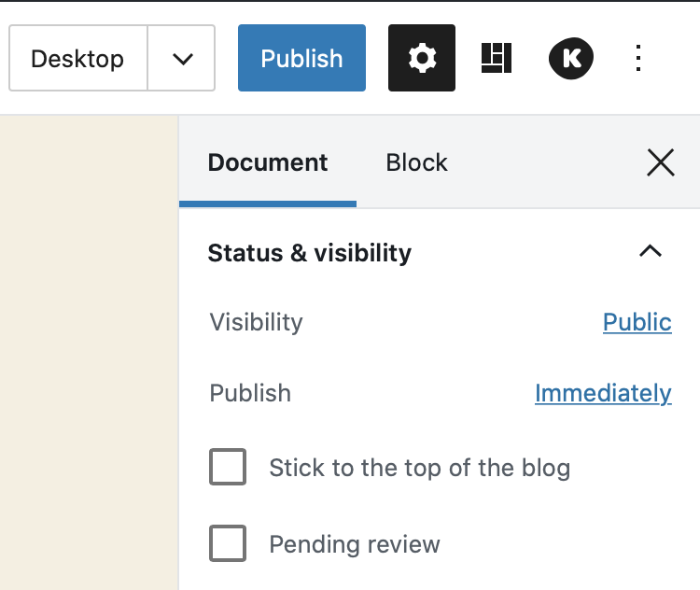This screenshot has width=700, height=590.
Task: Switch to the Block tab
Action: [416, 163]
